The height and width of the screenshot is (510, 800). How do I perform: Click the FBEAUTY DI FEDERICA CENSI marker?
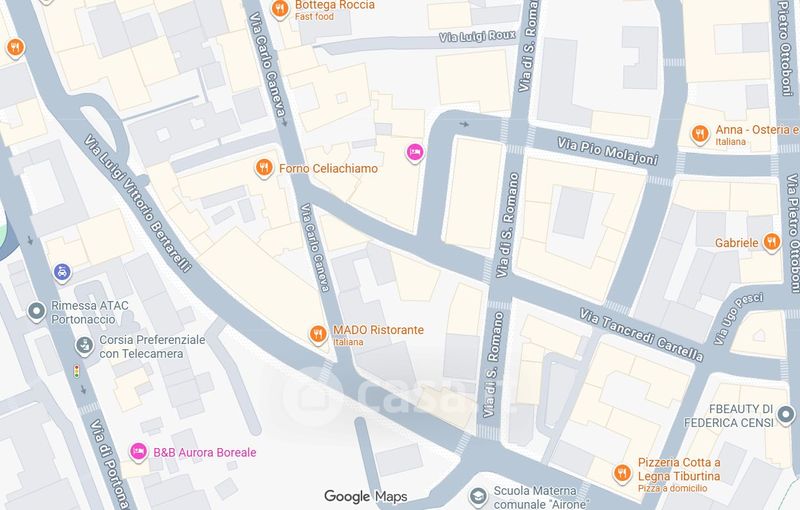[x=786, y=415]
